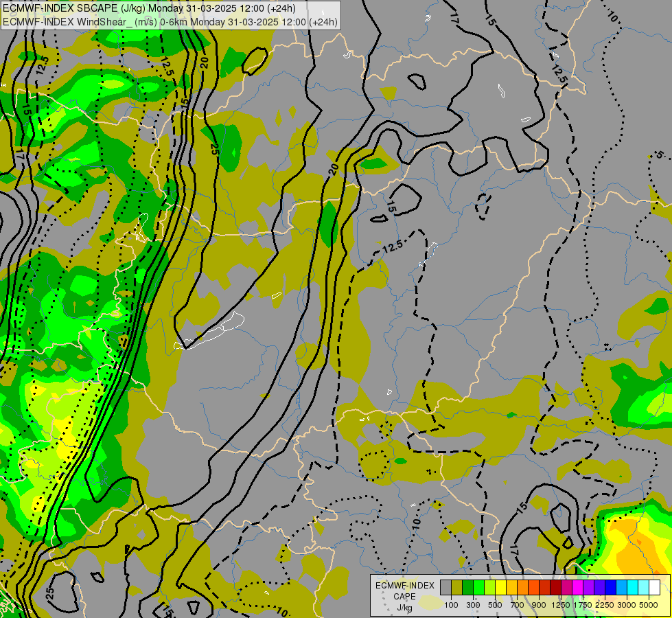The image size is (672, 618).
Task: Click the legend value 3000
Action: tap(627, 605)
